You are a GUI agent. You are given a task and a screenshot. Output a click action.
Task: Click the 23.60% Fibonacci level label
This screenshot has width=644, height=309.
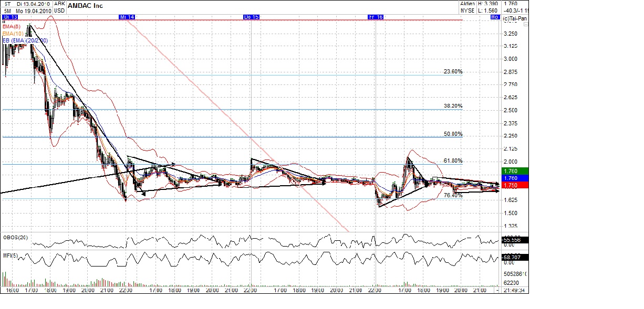pos(453,71)
